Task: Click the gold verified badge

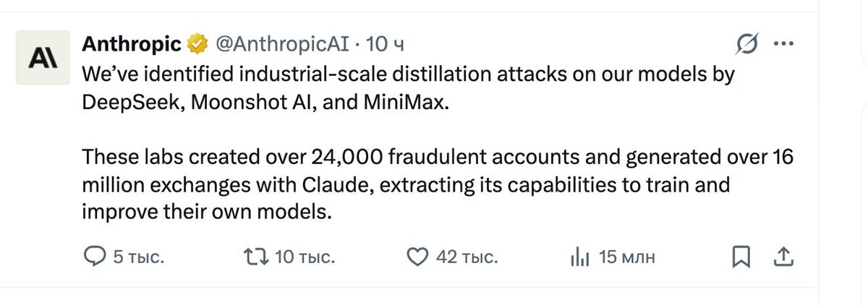Action: 196,45
